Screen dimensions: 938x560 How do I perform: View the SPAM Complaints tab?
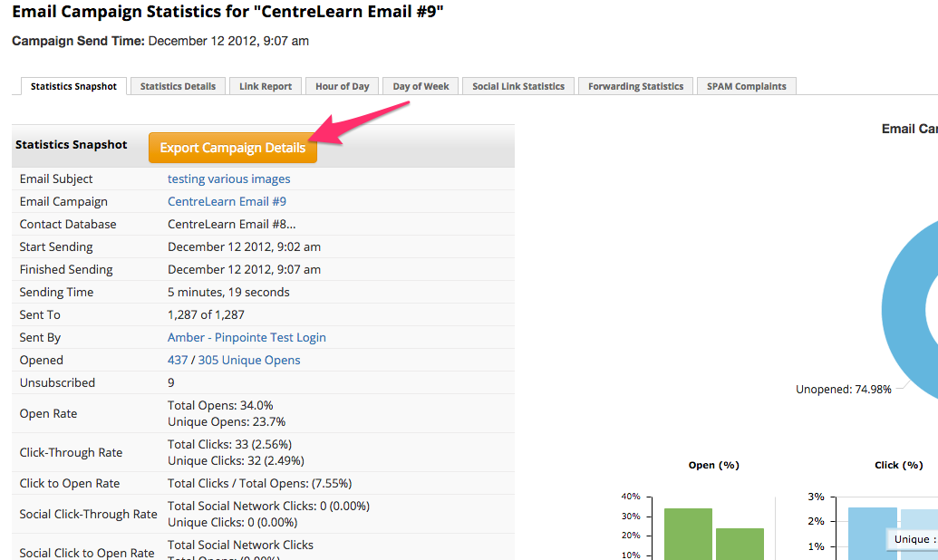coord(747,86)
